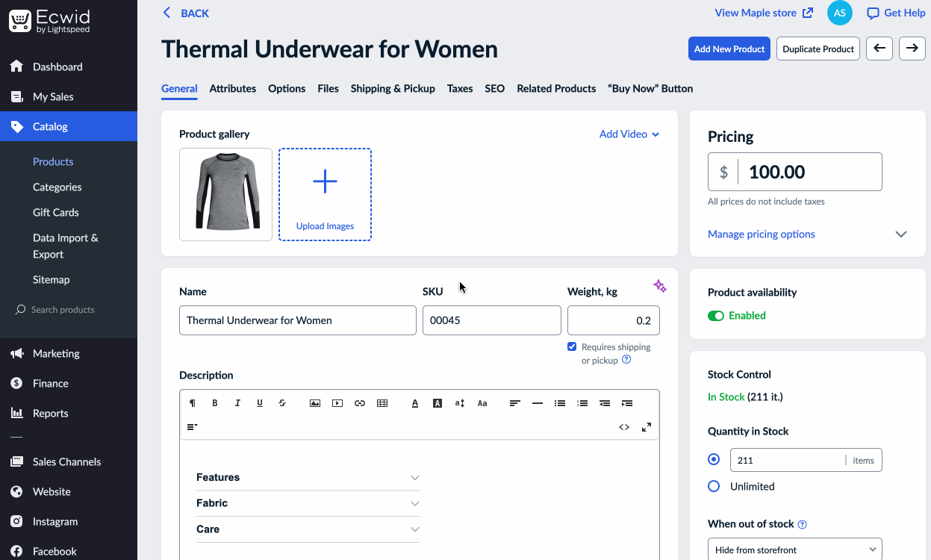The width and height of the screenshot is (931, 560).
Task: Open Categories under Catalog
Action: click(x=57, y=187)
